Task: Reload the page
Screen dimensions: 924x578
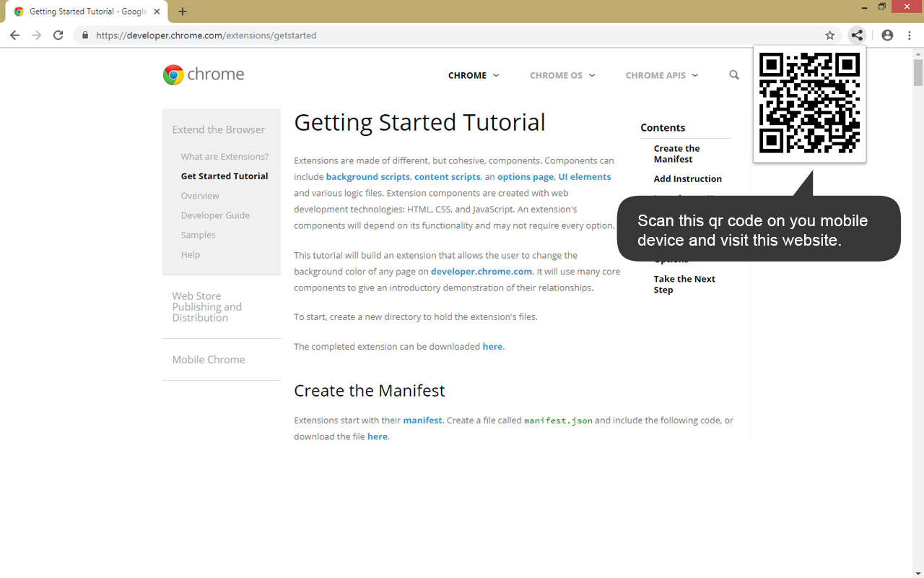Action: 58,35
